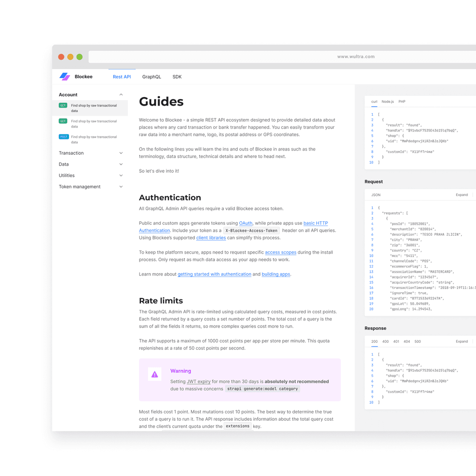The image size is (476, 476).
Task: Collapse the Account section in the sidebar
Action: [x=122, y=94]
